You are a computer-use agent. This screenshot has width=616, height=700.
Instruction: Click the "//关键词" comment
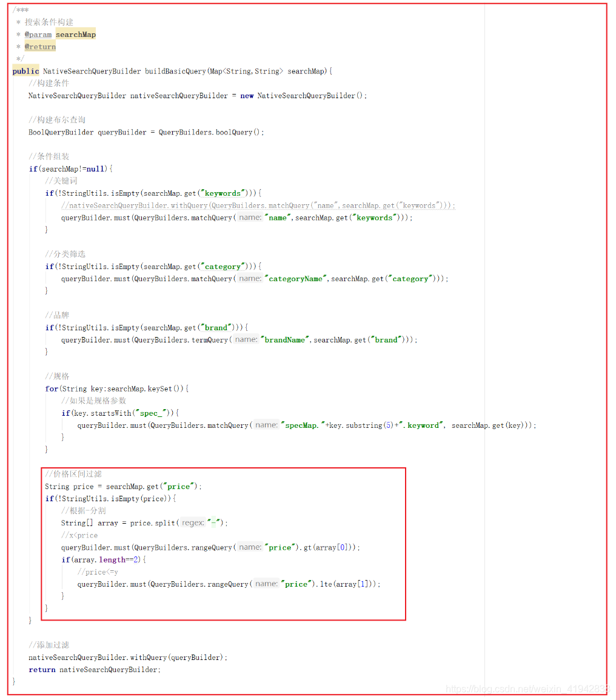click(x=61, y=181)
